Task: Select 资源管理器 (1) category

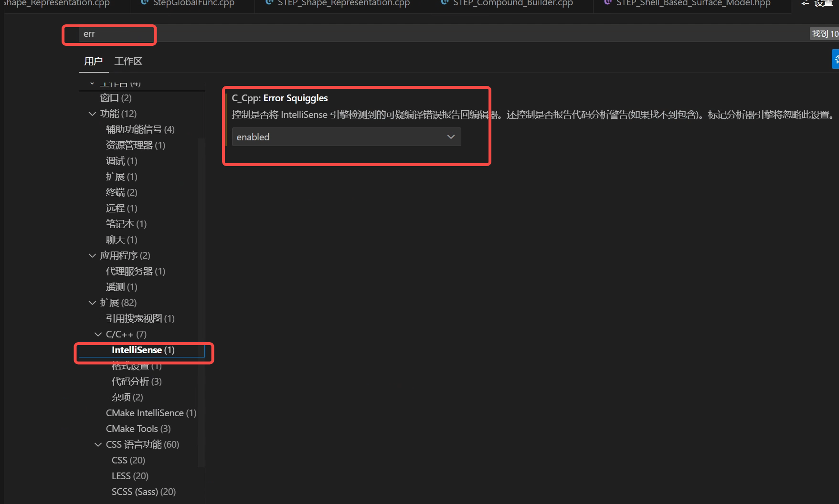Action: [136, 145]
